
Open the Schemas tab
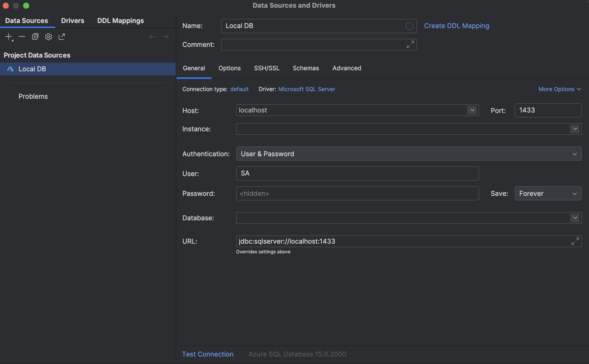[306, 68]
